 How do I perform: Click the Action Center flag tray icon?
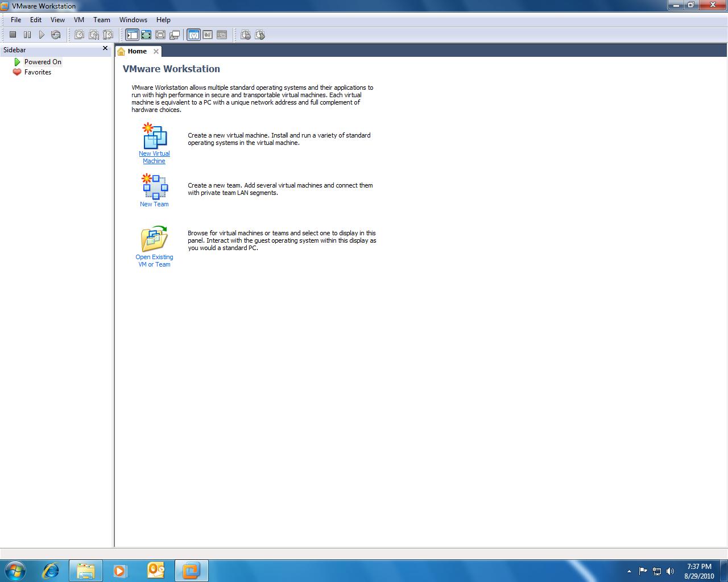643,571
